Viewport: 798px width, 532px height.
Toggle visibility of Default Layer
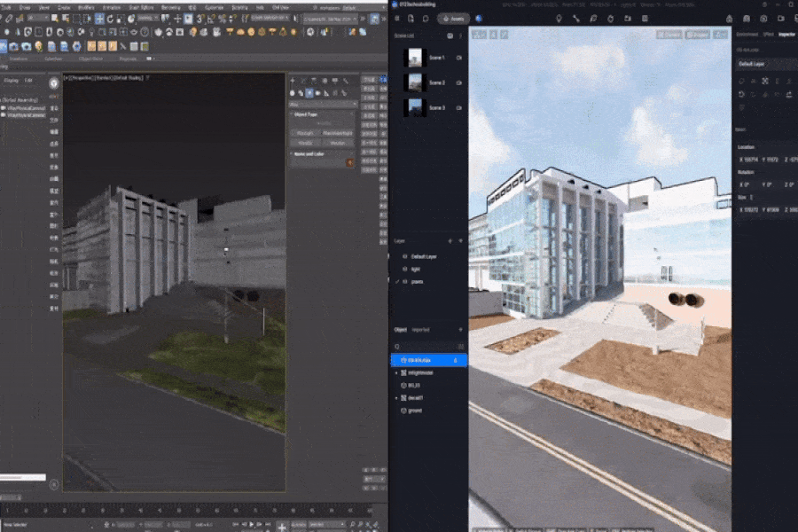pyautogui.click(x=405, y=256)
